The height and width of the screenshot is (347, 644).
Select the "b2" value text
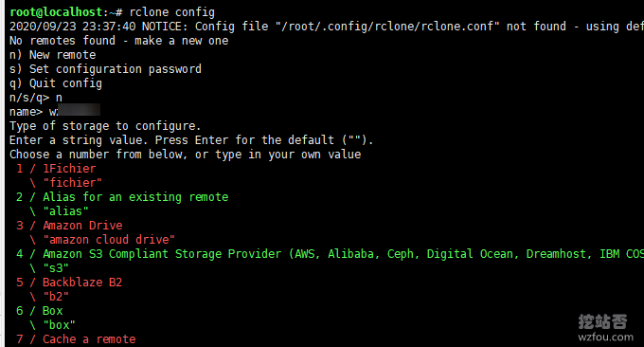tap(56, 297)
